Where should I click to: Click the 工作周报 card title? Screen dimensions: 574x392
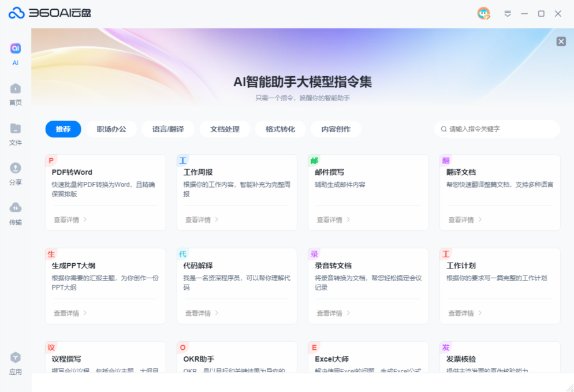tap(198, 172)
